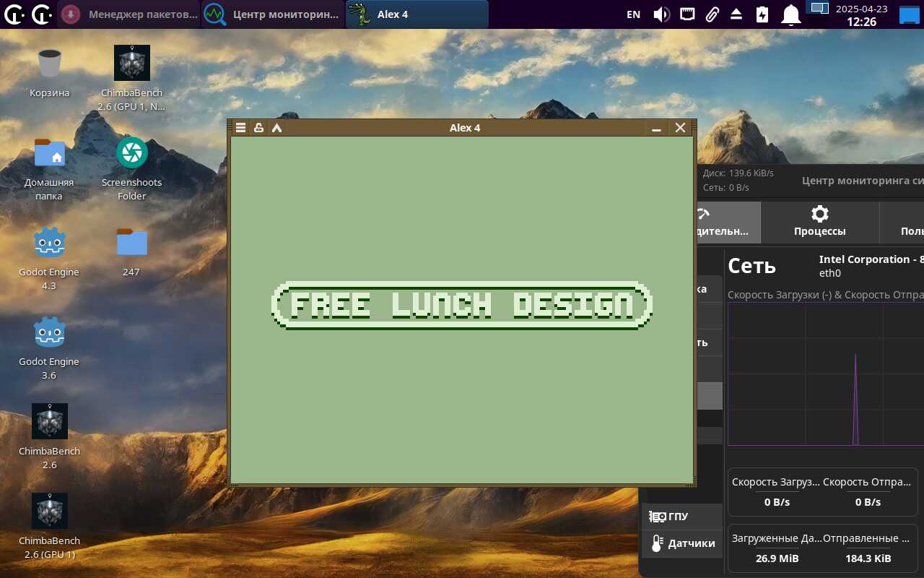Switch to Менеджер пакетов taskbar window
The height and width of the screenshot is (578, 924).
coord(128,14)
